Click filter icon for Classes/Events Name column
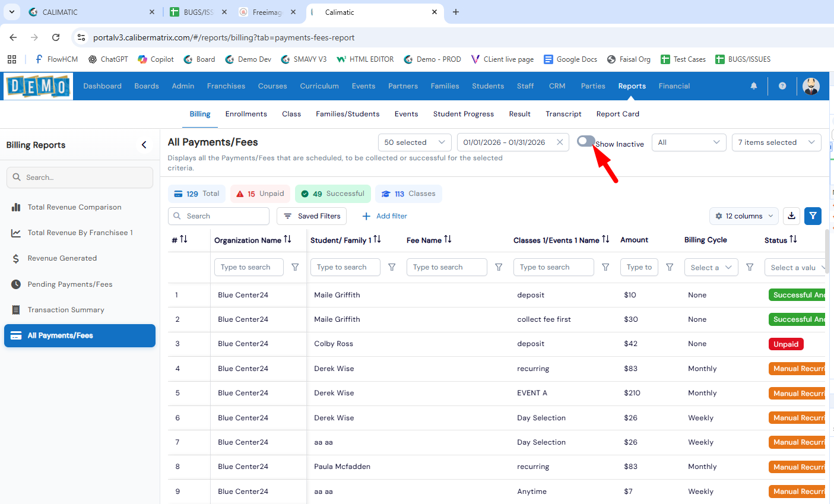 point(605,267)
